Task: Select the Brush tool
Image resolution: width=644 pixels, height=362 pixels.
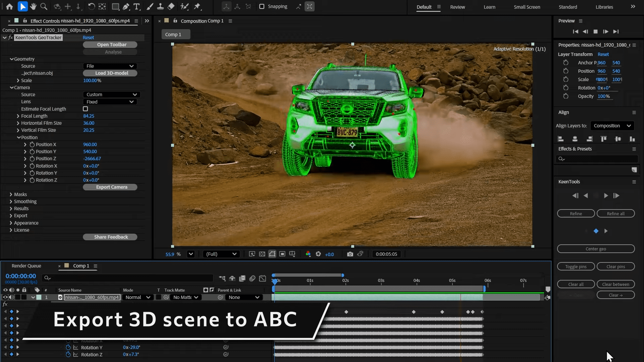Action: 150,6
